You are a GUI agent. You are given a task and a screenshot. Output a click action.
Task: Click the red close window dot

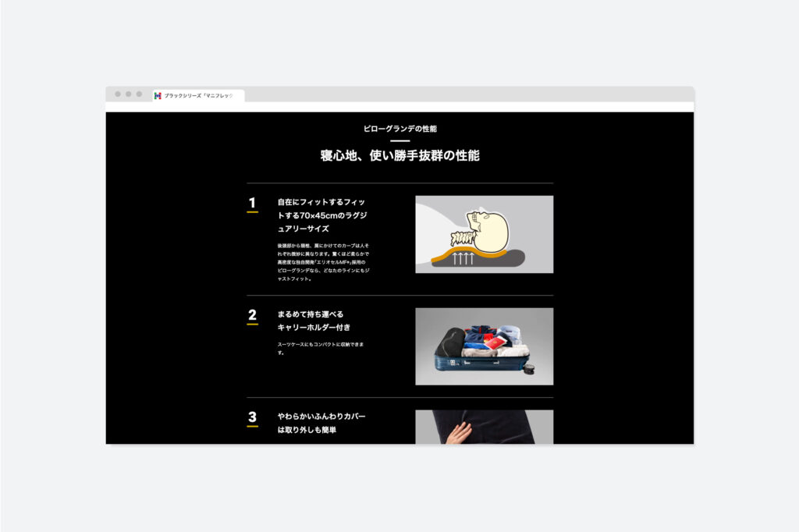118,94
